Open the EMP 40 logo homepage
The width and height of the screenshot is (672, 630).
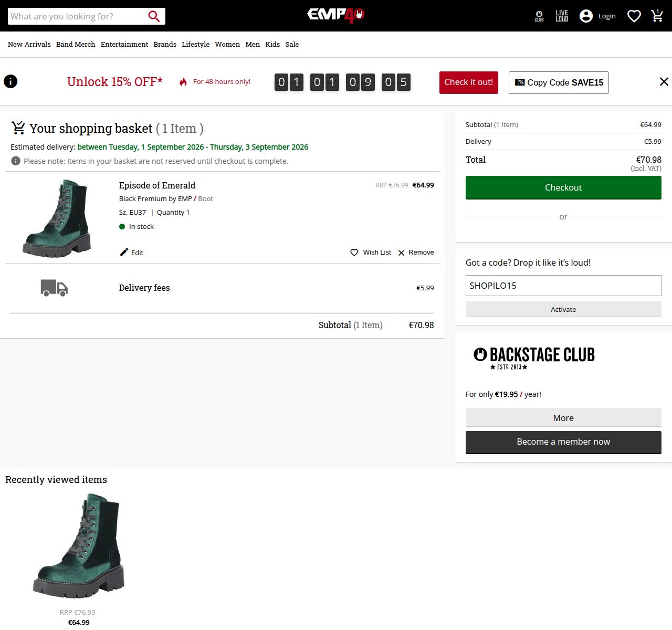click(x=336, y=15)
